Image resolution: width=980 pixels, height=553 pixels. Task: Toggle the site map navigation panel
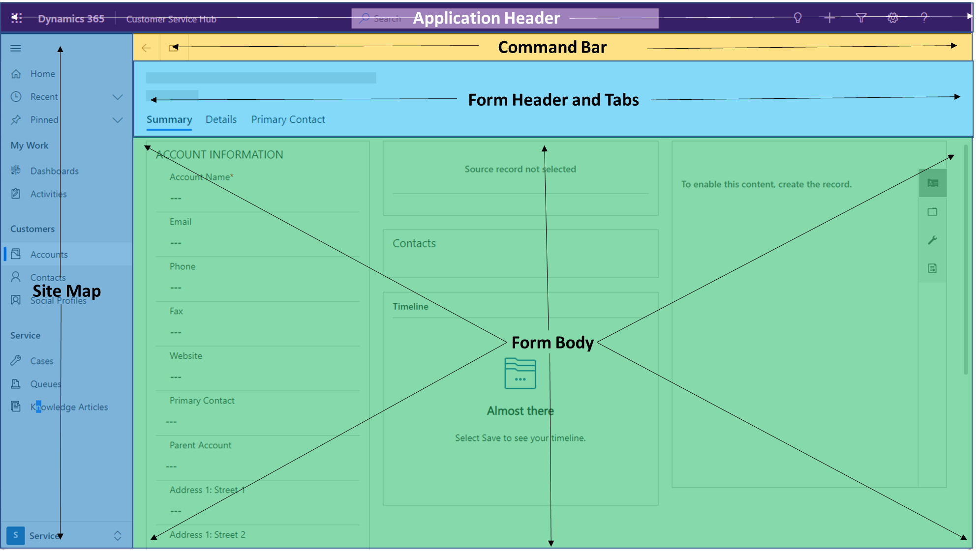15,48
